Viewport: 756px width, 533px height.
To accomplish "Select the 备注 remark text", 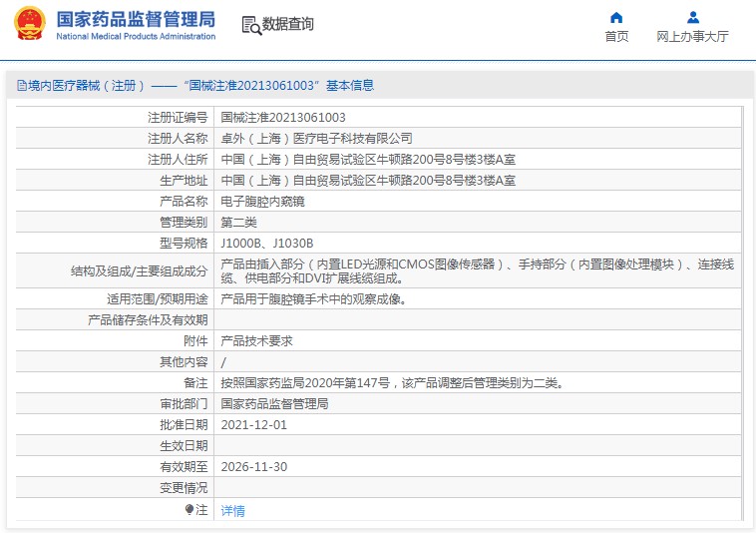I will [x=392, y=383].
